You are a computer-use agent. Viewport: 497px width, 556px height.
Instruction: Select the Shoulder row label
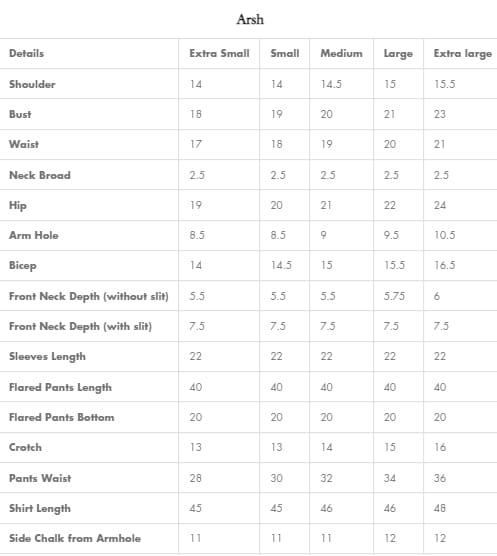coord(32,84)
